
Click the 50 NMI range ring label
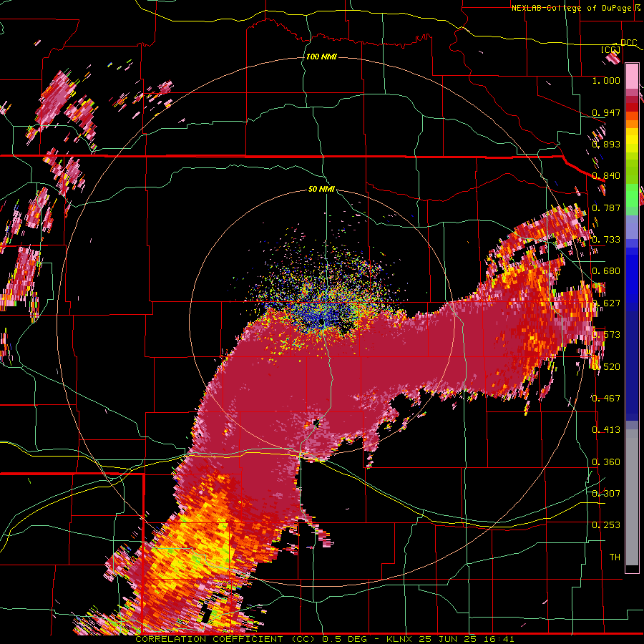pos(321,190)
